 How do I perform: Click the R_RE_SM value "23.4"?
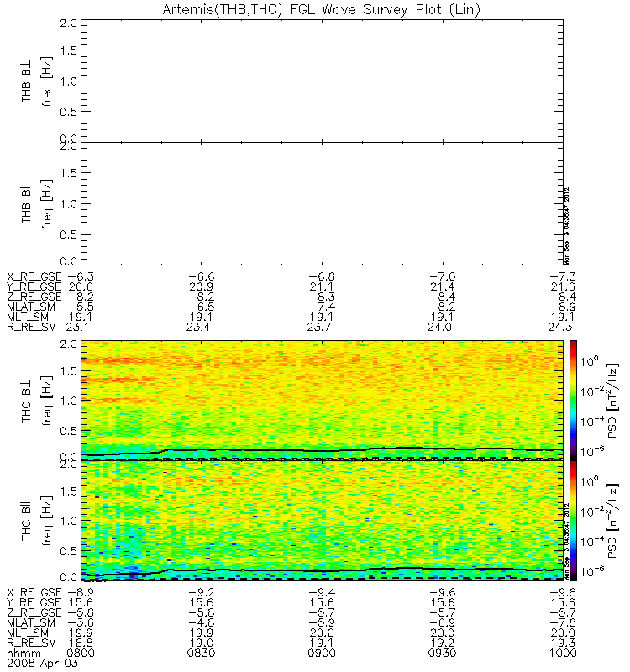click(x=198, y=327)
